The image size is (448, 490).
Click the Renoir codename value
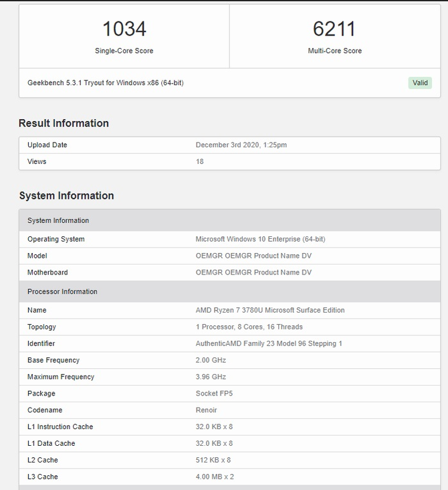206,410
